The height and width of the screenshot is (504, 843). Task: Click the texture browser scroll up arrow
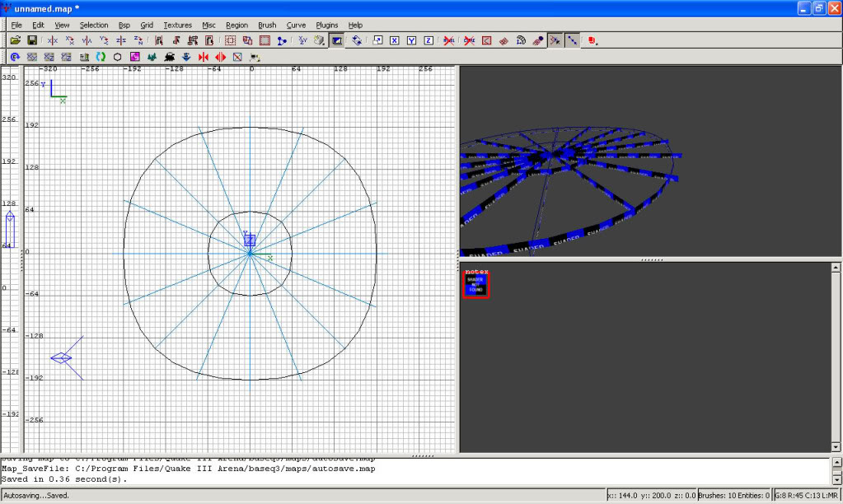(x=836, y=268)
